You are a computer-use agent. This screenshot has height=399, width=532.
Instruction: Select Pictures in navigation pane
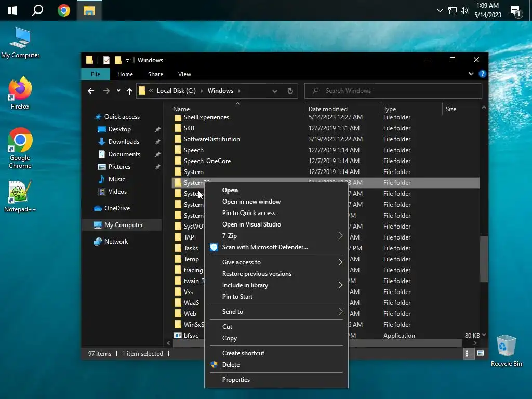(119, 167)
